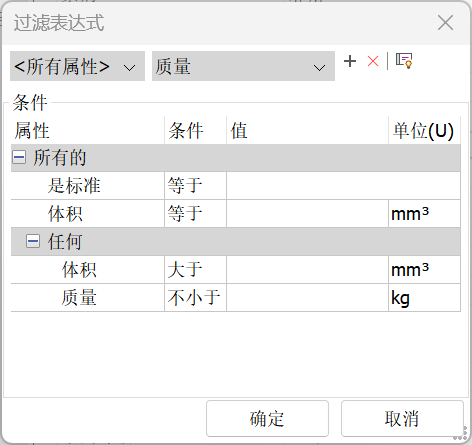The width and height of the screenshot is (472, 445).
Task: Collapse the 任何 group
Action: coord(33,241)
